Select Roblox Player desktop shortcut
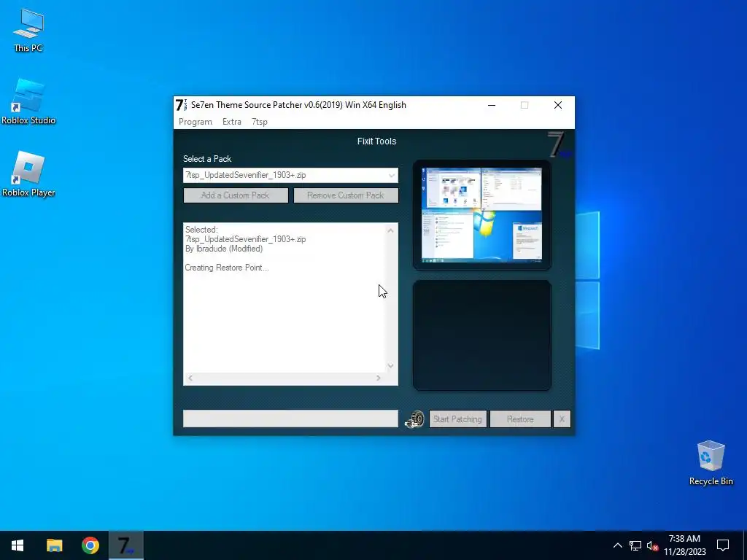 pyautogui.click(x=28, y=174)
